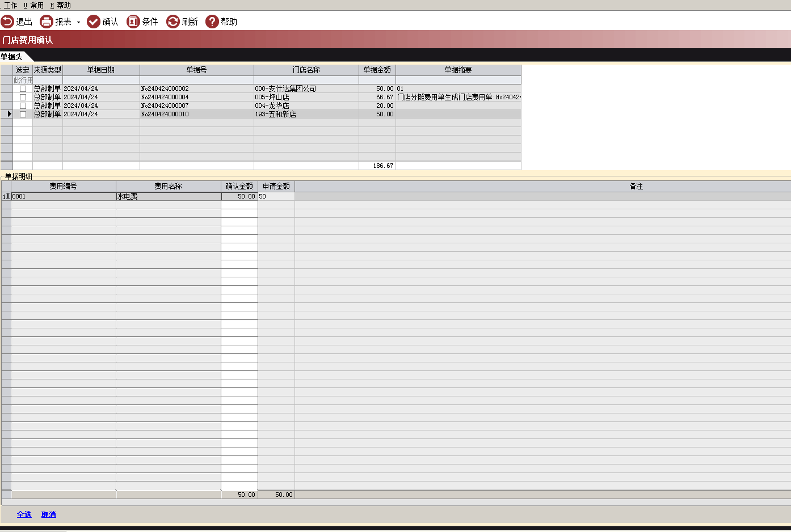Click expense code 0001 cell
The width and height of the screenshot is (791, 532).
click(64, 196)
